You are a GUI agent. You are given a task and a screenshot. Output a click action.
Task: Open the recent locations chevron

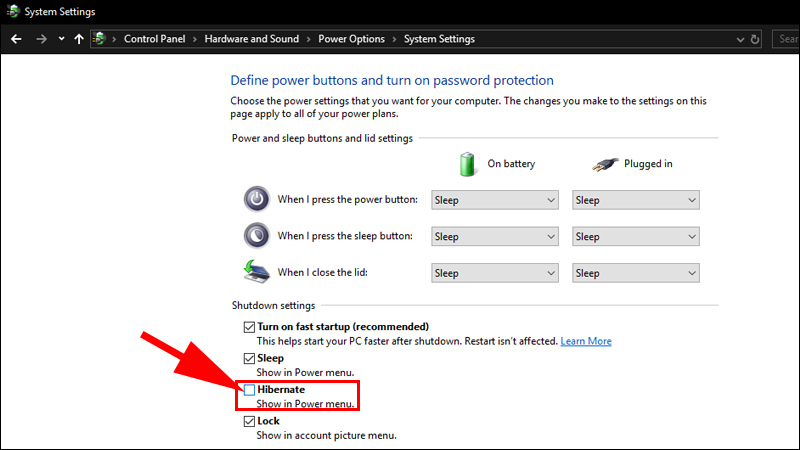61,39
